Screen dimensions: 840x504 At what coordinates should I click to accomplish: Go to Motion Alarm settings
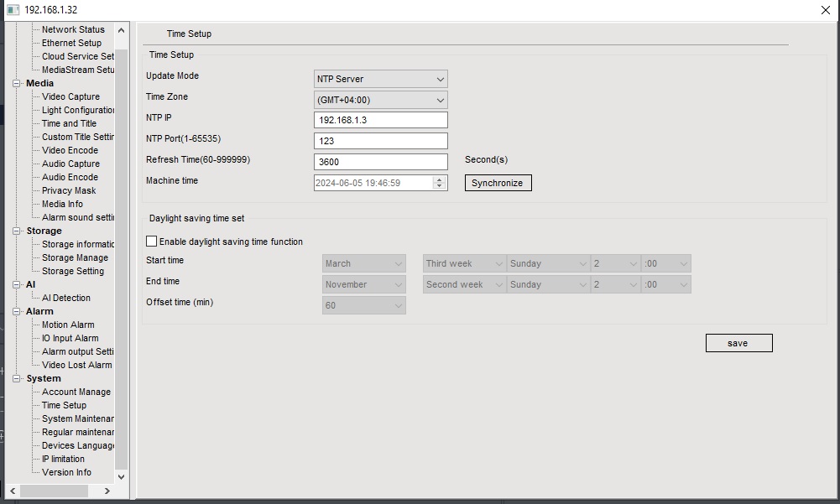(x=68, y=325)
